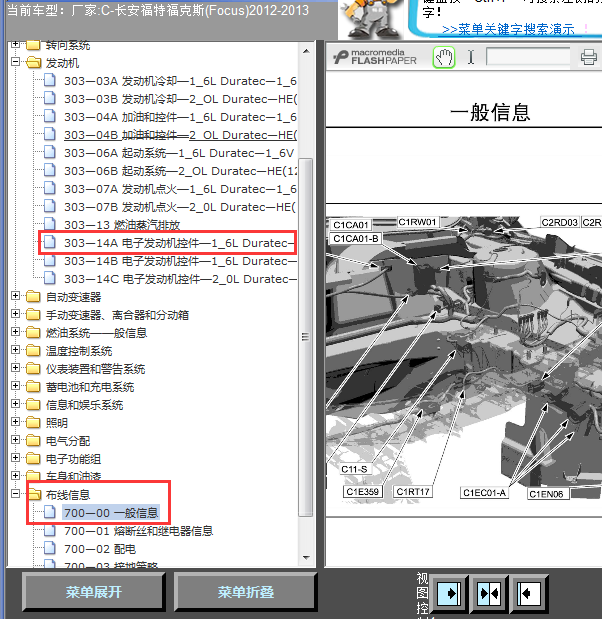Click tree scrollbar up arrow

[x=306, y=51]
